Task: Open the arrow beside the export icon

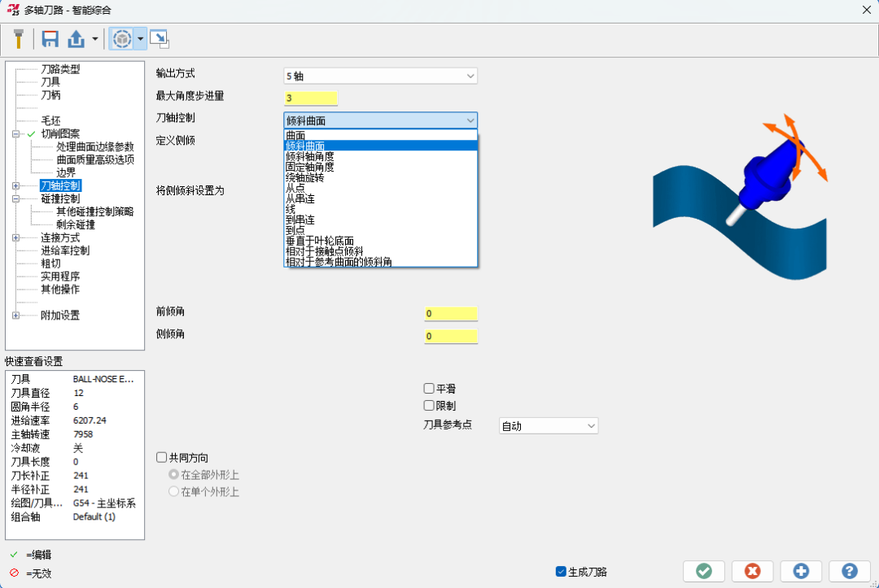Action: 94,39
